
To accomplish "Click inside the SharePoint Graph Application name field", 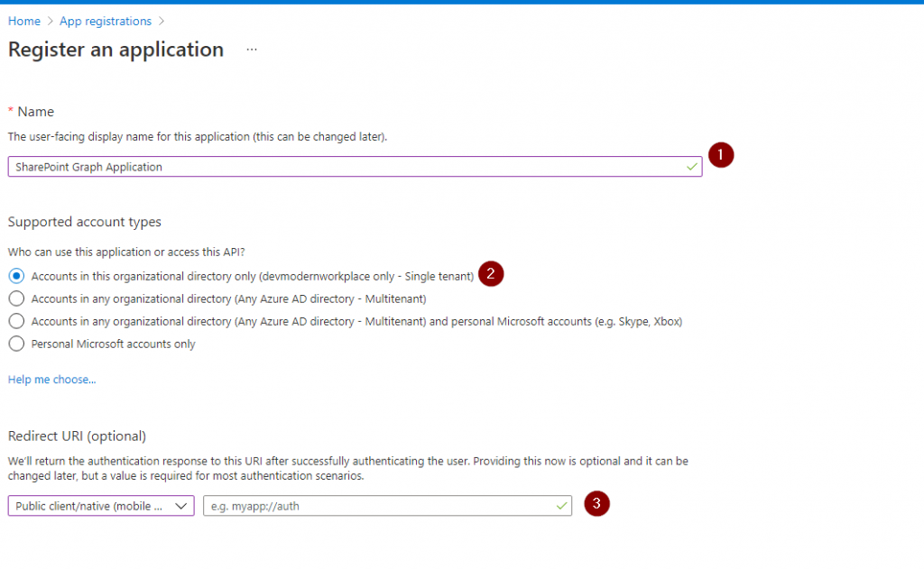I will coord(352,167).
